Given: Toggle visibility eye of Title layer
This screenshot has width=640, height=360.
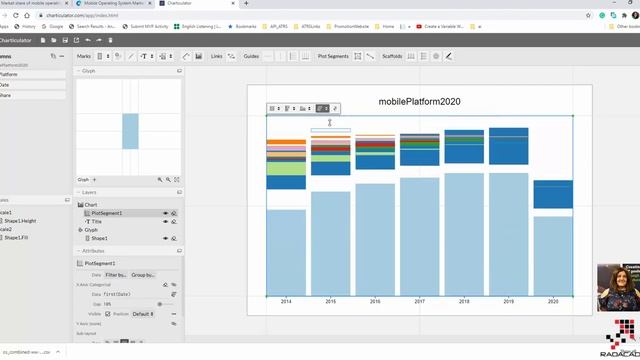Looking at the screenshot, I should tap(165, 222).
